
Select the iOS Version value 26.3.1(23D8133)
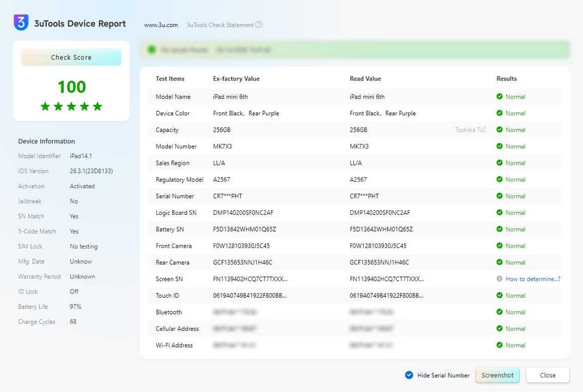pyautogui.click(x=91, y=171)
